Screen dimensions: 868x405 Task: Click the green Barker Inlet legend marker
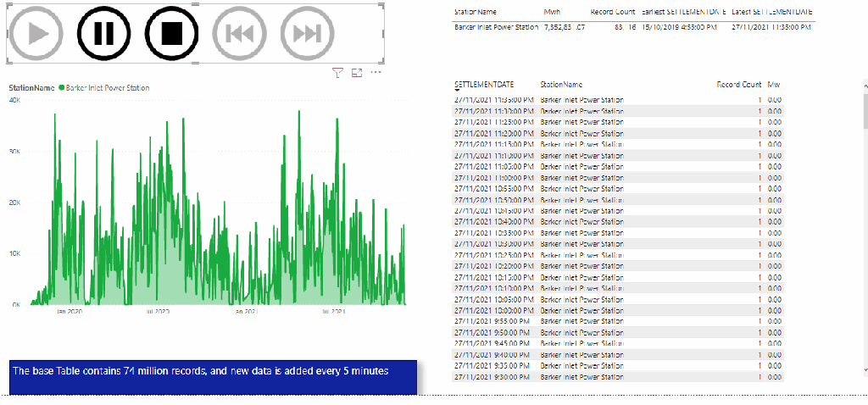[63, 88]
